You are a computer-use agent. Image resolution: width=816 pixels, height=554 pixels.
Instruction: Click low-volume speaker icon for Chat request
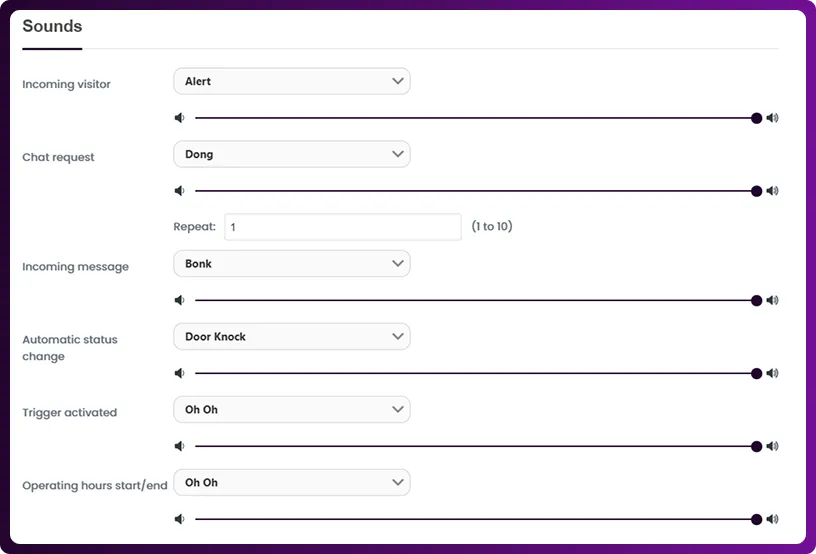(179, 191)
